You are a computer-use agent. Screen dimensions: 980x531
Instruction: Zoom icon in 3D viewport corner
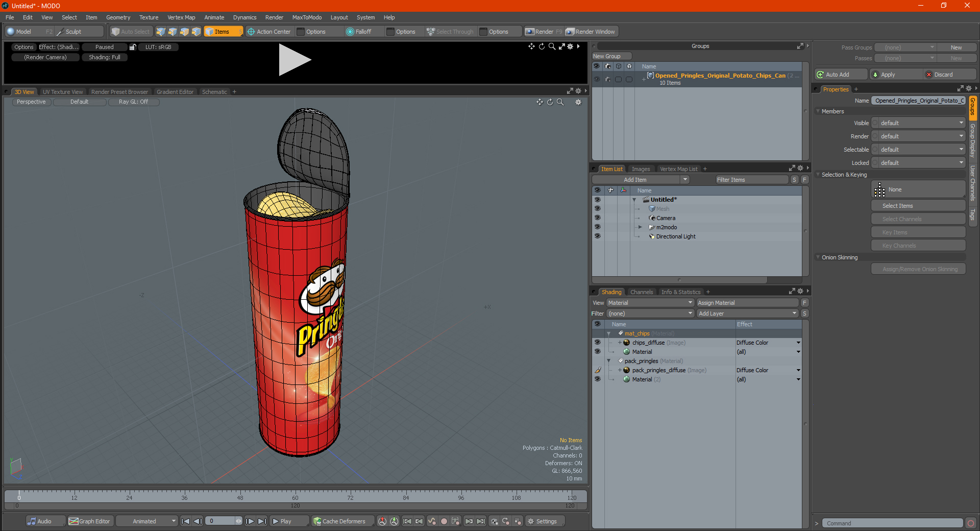tap(560, 102)
